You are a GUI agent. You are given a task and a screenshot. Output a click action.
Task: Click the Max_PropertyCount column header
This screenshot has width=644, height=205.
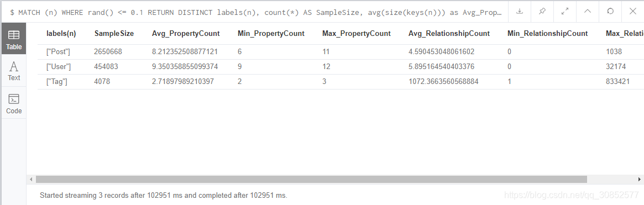pyautogui.click(x=357, y=34)
